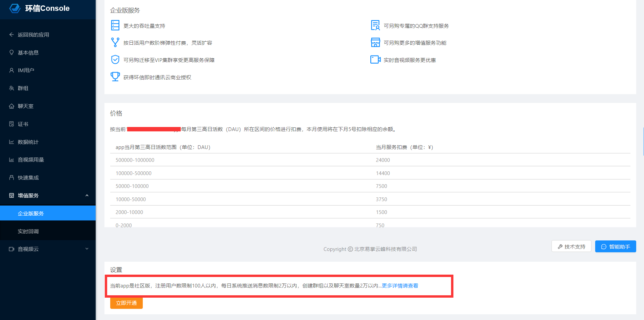
Task: Open the 技术支持 support panel
Action: 571,246
